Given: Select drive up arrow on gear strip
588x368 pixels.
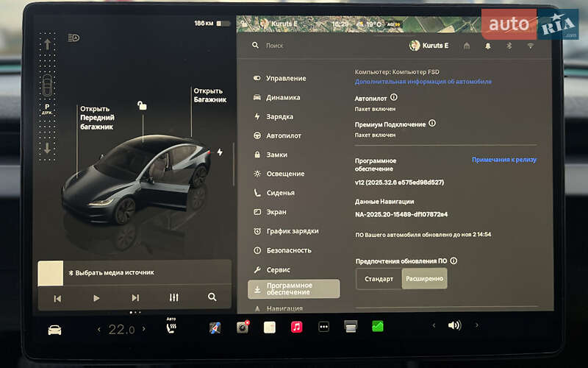Looking at the screenshot, I should pyautogui.click(x=47, y=44).
